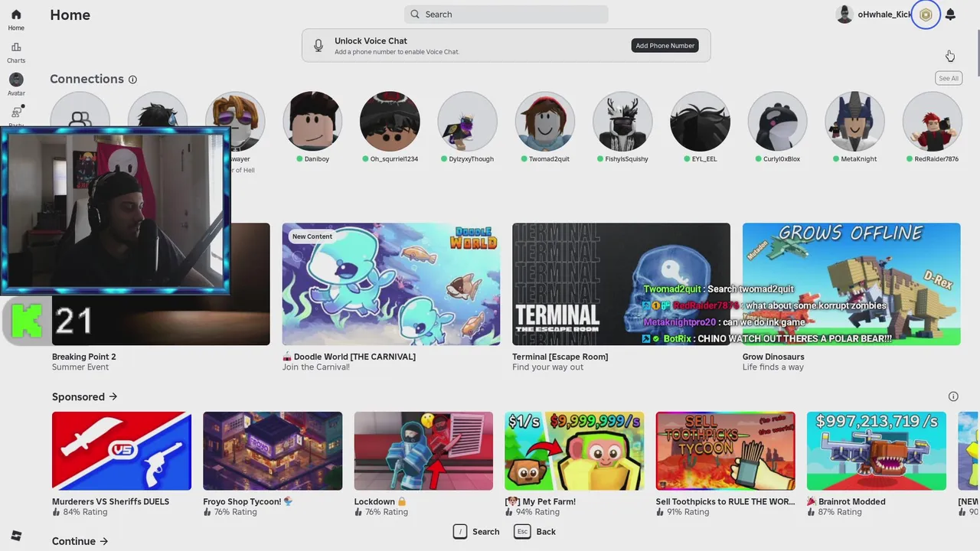
Task: Open Sell Toothpicks tycoon thumbnail
Action: point(725,451)
